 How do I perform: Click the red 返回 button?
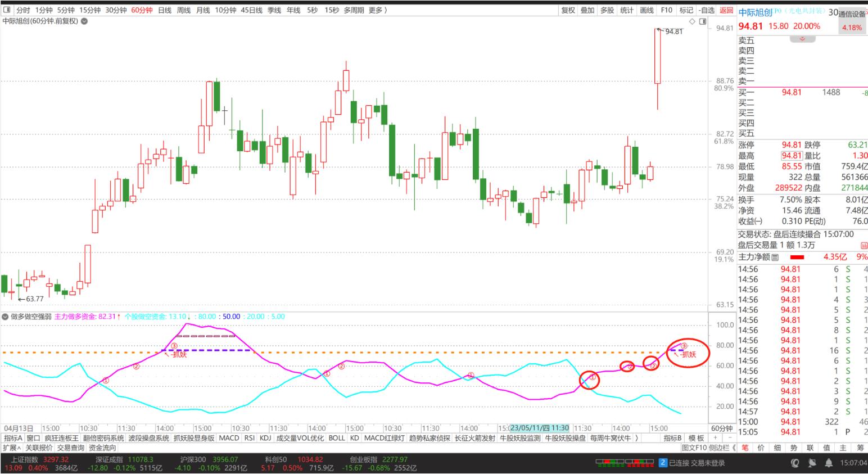click(x=726, y=10)
